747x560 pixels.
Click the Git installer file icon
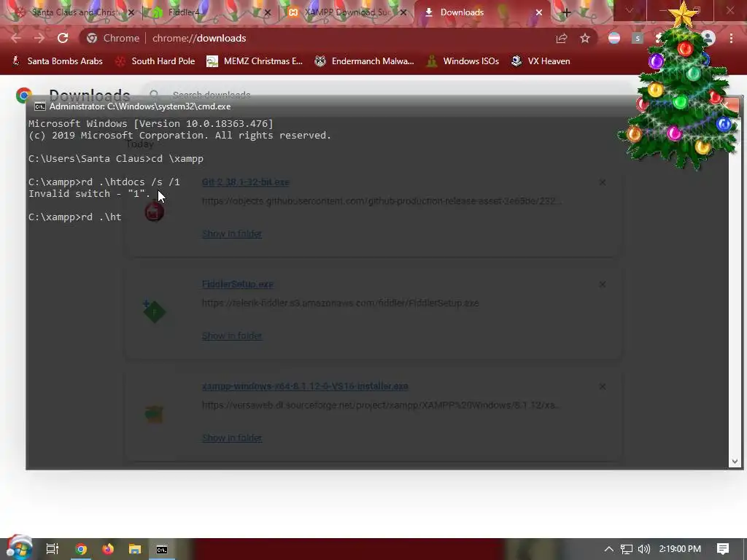click(154, 211)
